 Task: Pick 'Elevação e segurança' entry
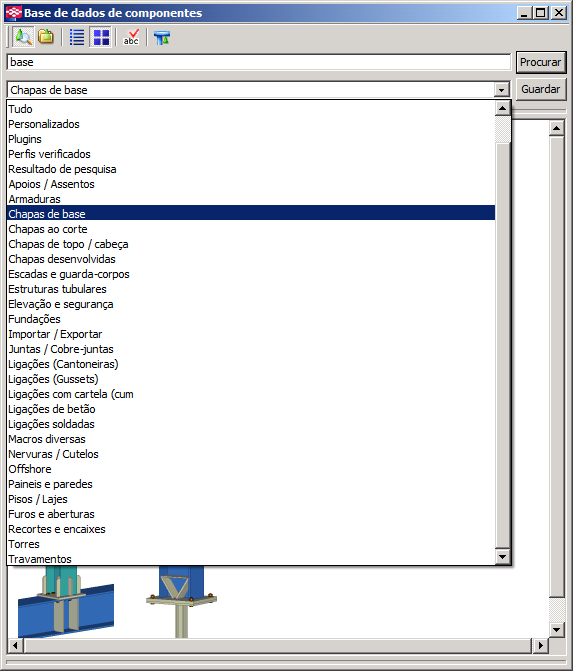point(251,304)
